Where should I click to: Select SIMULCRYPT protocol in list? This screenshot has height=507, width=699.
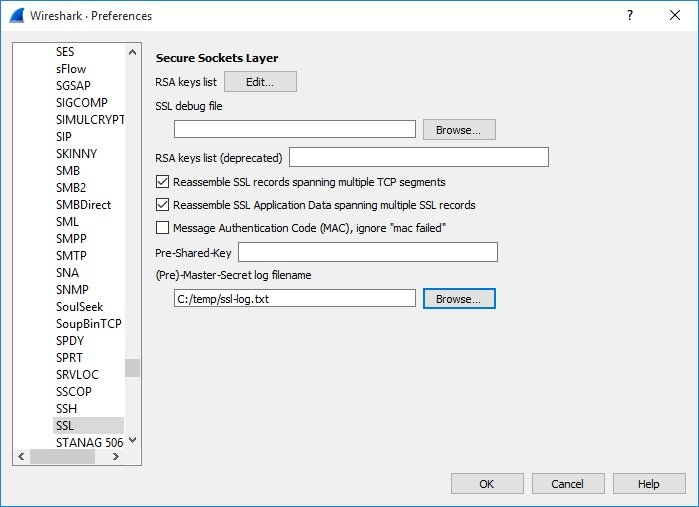tap(90, 120)
